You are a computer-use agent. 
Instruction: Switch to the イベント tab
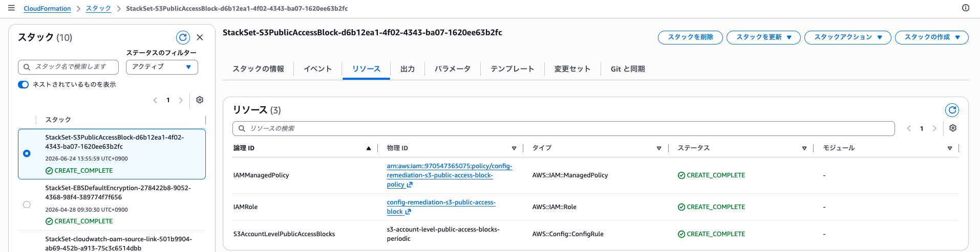pos(317,69)
